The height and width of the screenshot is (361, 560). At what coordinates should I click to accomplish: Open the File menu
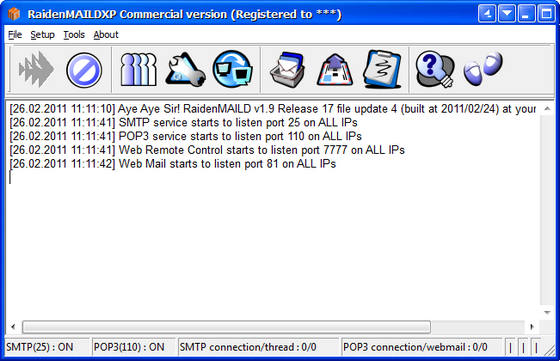(15, 35)
